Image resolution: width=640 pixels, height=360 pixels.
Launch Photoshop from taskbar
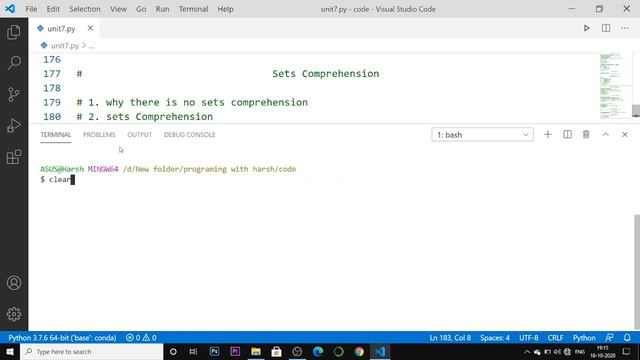(214, 351)
